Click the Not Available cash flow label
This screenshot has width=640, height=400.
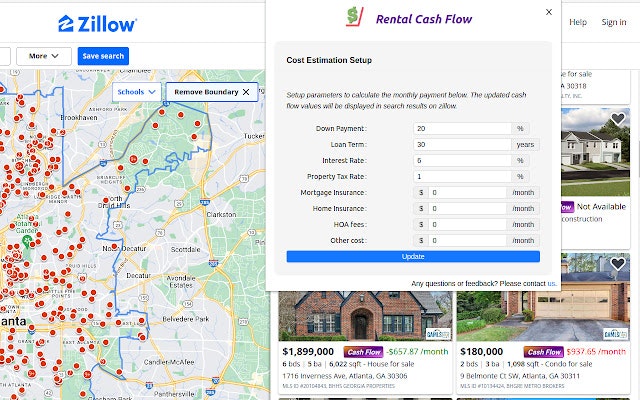601,207
